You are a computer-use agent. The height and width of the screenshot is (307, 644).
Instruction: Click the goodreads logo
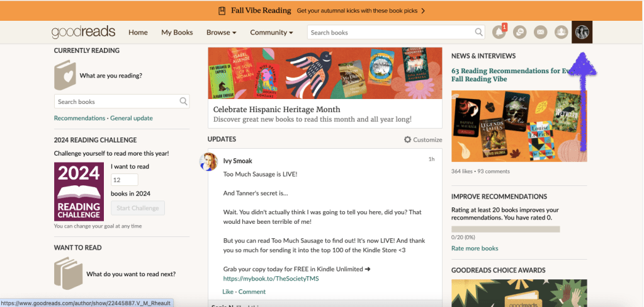click(x=84, y=32)
